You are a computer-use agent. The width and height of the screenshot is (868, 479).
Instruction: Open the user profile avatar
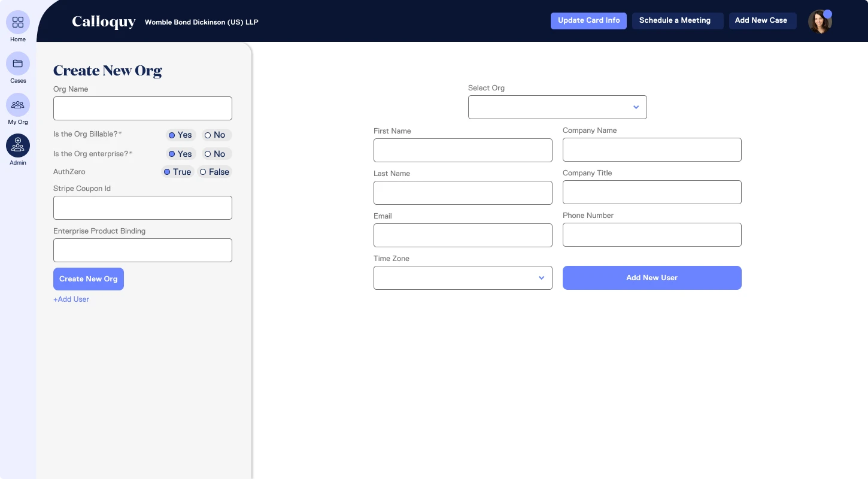(820, 22)
